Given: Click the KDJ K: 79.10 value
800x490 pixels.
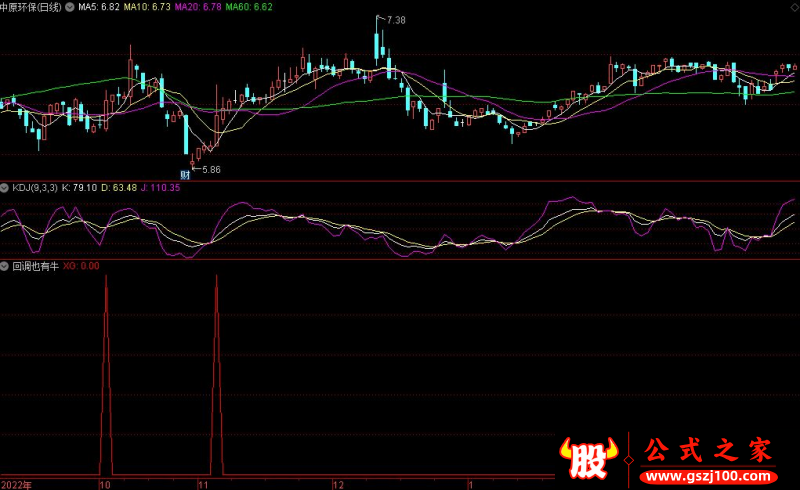Looking at the screenshot, I should (79, 187).
